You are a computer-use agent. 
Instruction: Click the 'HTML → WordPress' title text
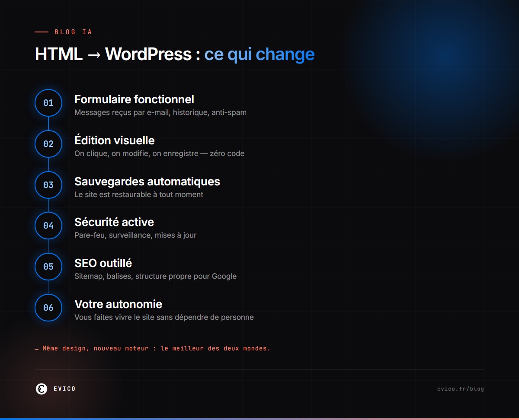click(113, 54)
